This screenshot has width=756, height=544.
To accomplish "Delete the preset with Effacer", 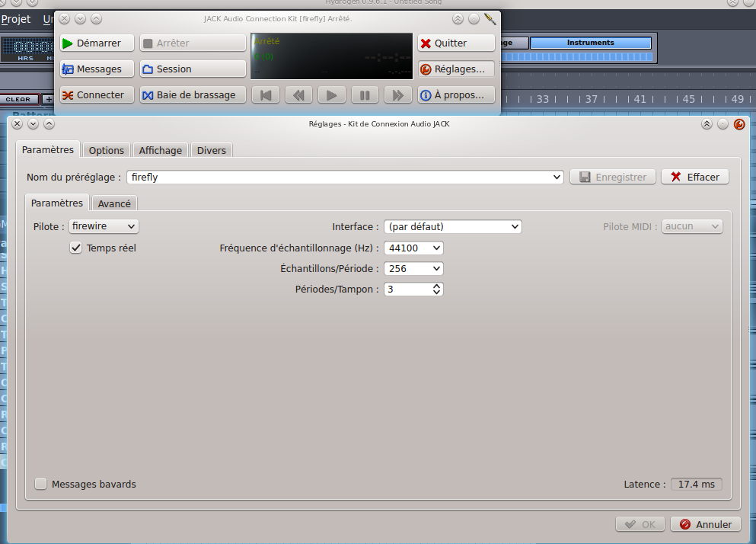I will coord(695,178).
